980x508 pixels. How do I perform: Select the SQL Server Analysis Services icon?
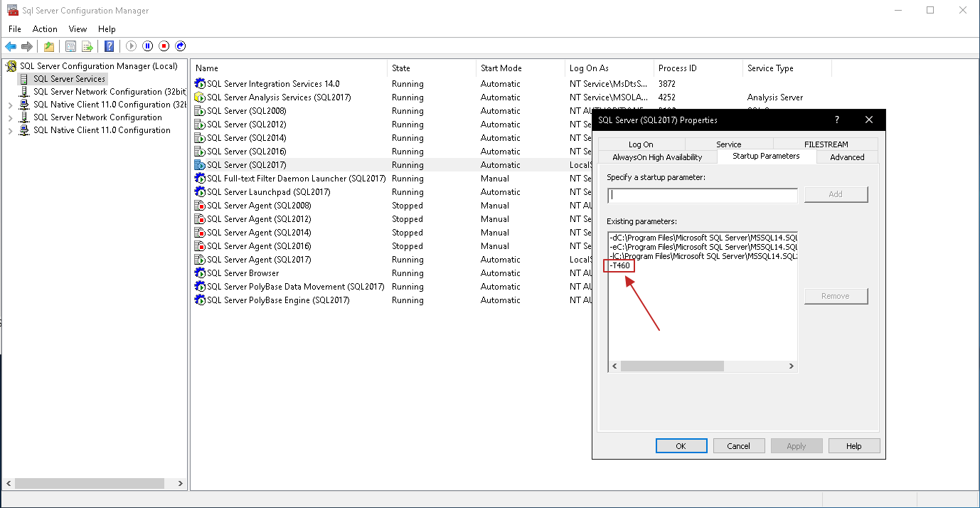coord(200,97)
